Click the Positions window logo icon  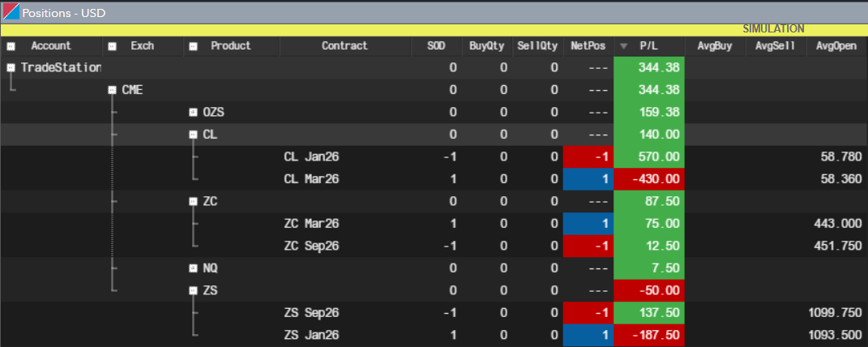[x=10, y=13]
